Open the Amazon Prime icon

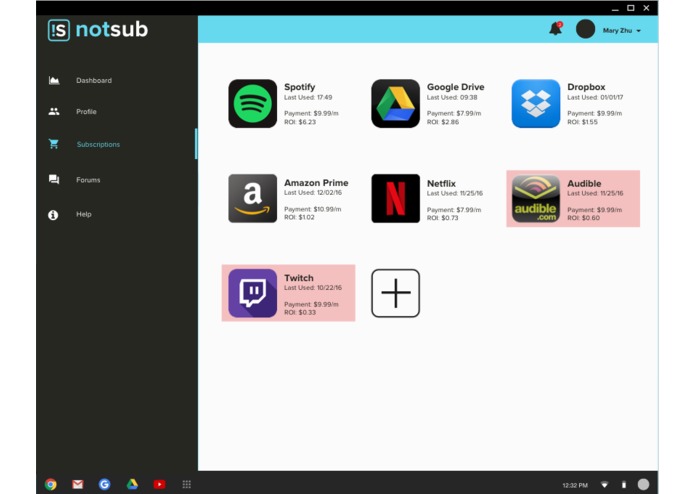(x=253, y=198)
